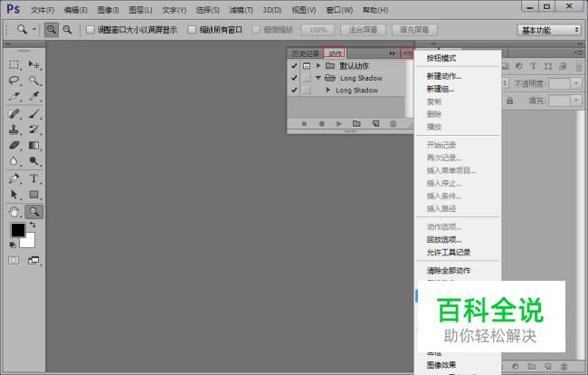The width and height of the screenshot is (588, 375).
Task: Change screen mode from toolbox
Action: coord(33,260)
